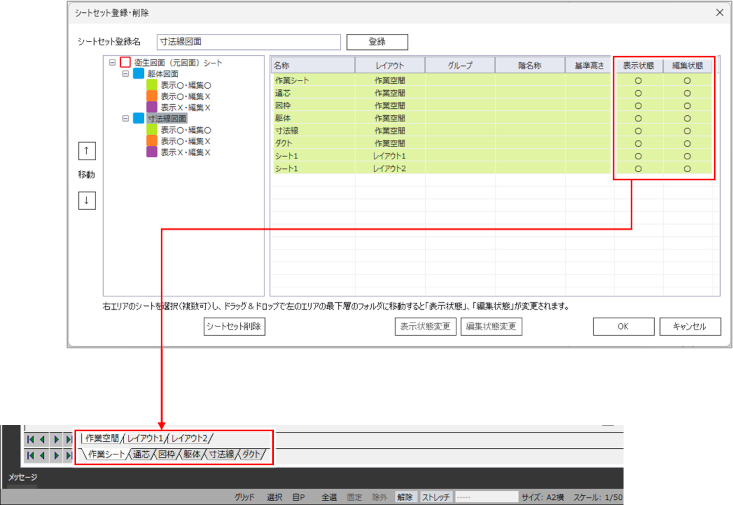Jump to last sheet tab arrow
Viewport: 733px width, 505px height.
tap(67, 455)
